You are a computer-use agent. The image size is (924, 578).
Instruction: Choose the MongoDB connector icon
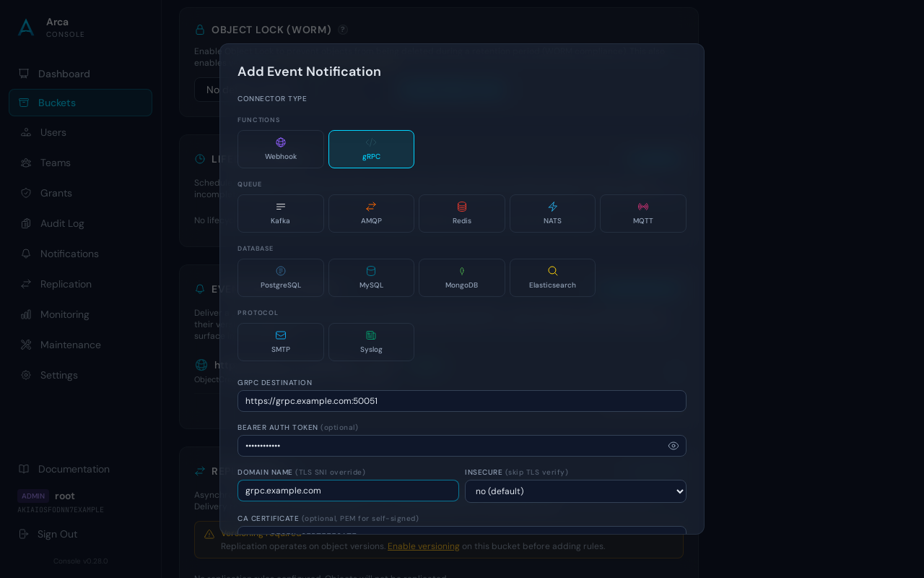(x=462, y=271)
